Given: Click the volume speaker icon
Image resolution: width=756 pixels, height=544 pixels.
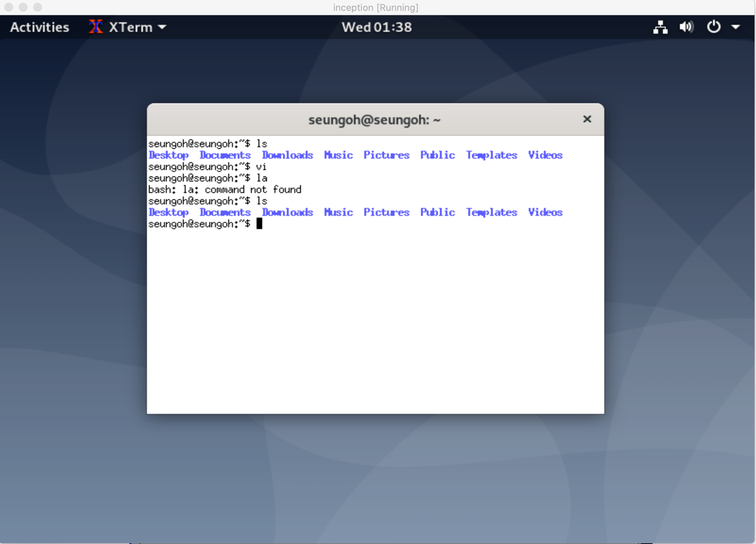Looking at the screenshot, I should point(686,27).
